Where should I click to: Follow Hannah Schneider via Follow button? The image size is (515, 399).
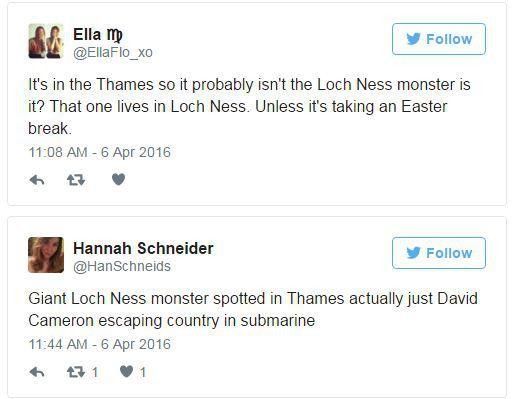[x=439, y=253]
